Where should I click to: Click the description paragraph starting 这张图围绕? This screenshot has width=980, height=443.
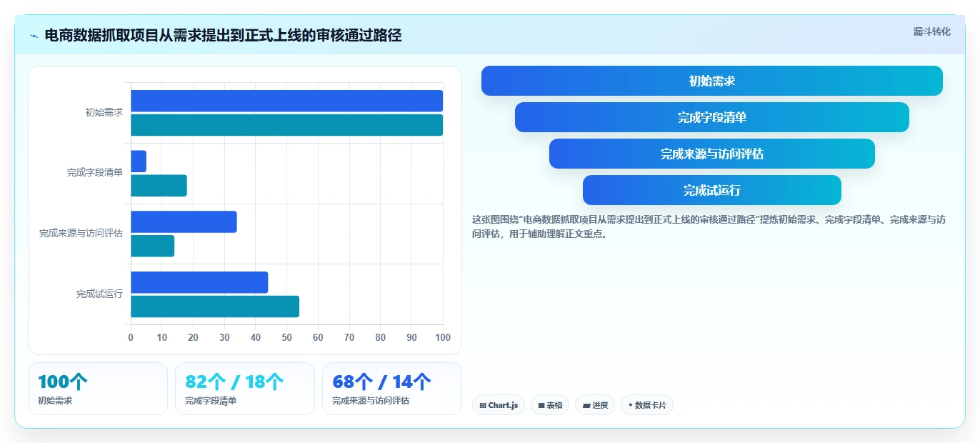(709, 227)
